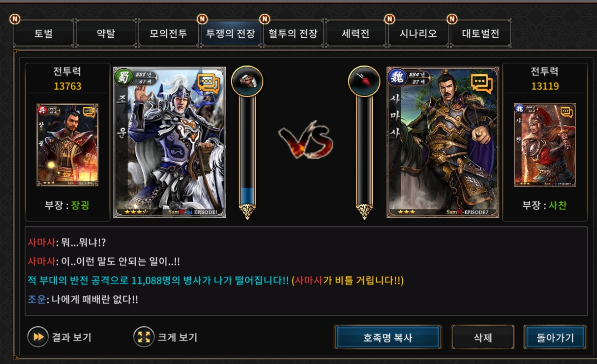Image resolution: width=597 pixels, height=364 pixels.
Task: Click the 돌아가기 button
Action: (555, 337)
